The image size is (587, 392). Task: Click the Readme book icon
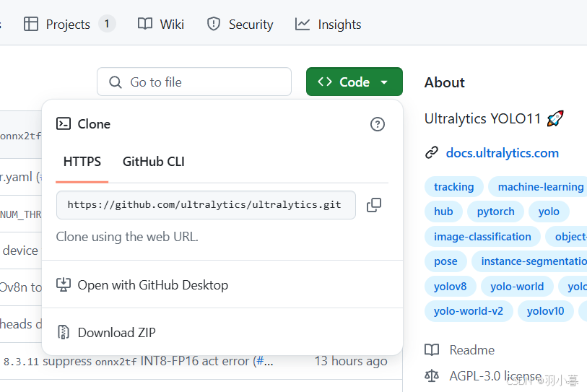432,350
